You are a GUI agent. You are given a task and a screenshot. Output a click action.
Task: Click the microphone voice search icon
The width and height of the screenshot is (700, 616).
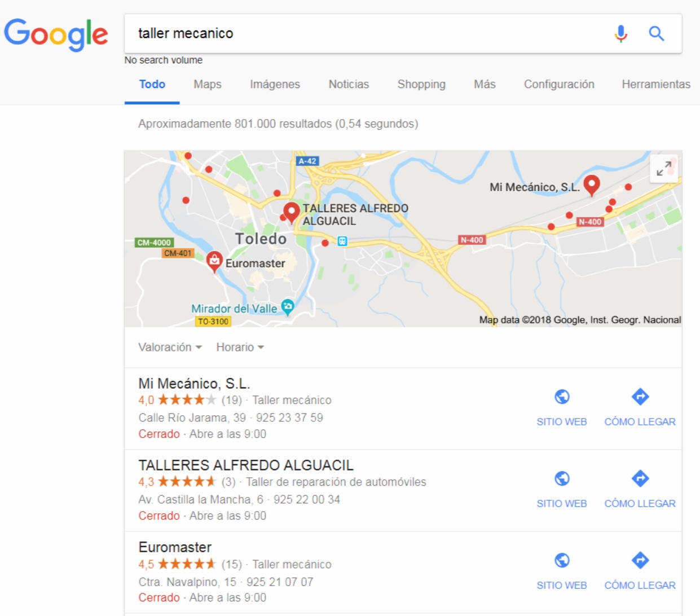[x=620, y=34]
